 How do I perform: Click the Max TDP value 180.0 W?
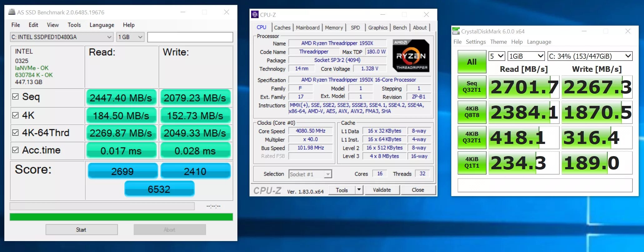point(376,52)
